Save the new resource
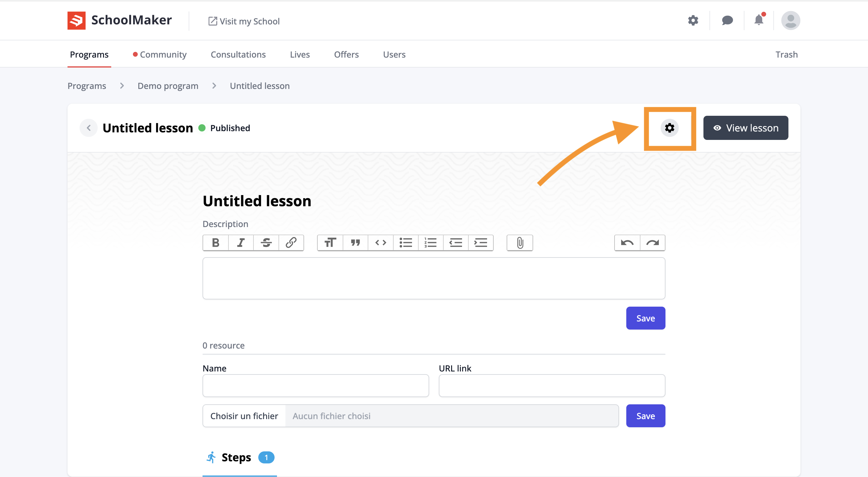Image resolution: width=868 pixels, height=477 pixels. pyautogui.click(x=646, y=416)
